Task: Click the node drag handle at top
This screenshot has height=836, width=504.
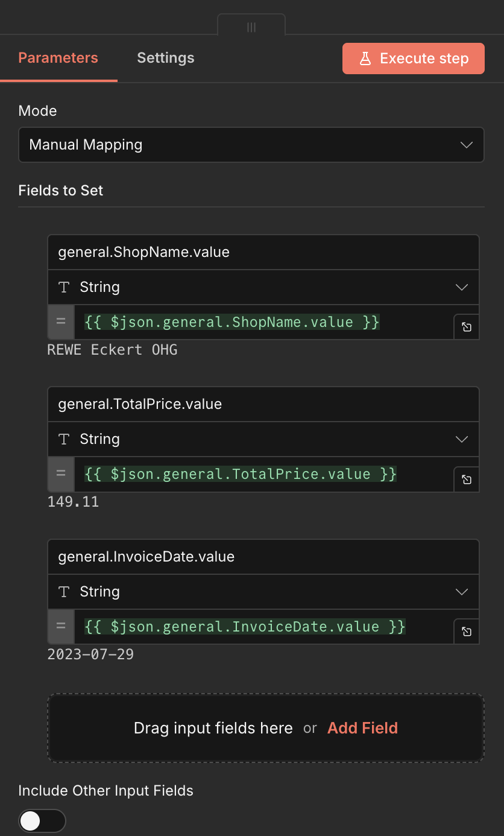Action: tap(251, 27)
